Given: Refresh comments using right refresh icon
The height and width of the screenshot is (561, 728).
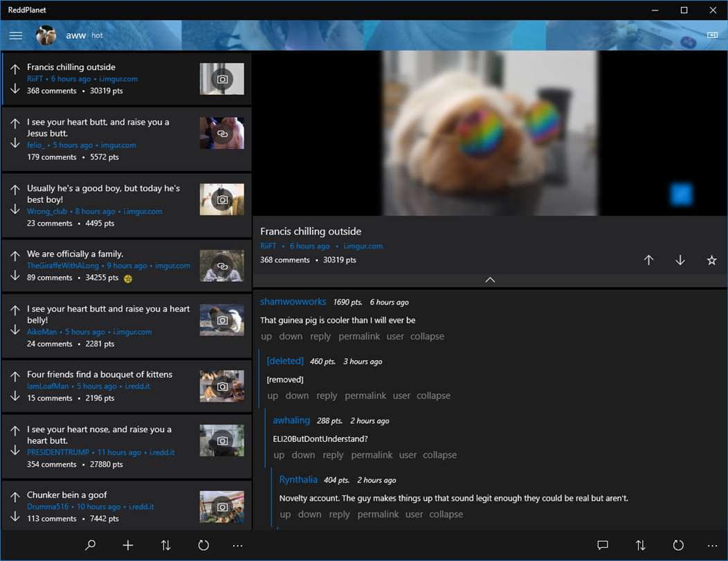Looking at the screenshot, I should 678,545.
